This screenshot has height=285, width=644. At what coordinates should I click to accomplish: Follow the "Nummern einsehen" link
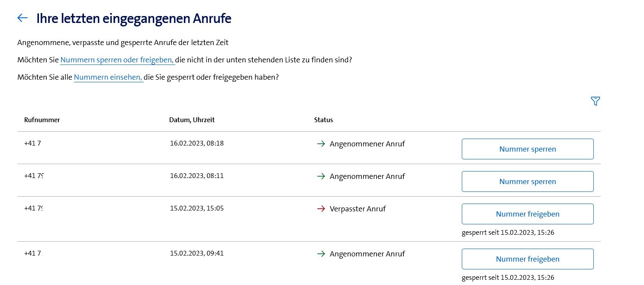[108, 78]
